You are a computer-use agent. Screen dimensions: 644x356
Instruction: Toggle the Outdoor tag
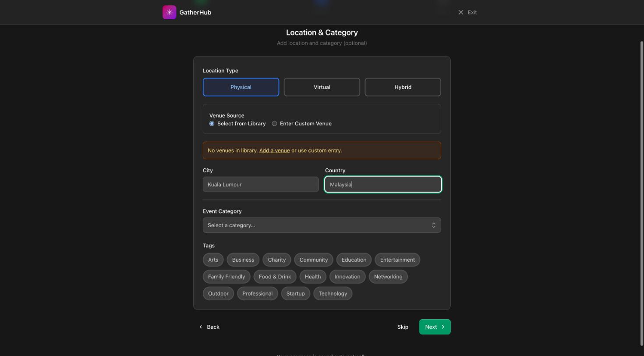[218, 294]
